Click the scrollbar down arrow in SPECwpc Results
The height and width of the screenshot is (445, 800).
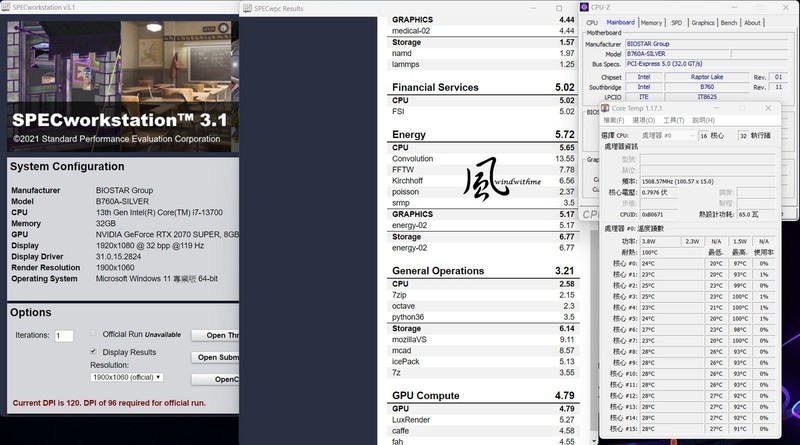tap(594, 440)
